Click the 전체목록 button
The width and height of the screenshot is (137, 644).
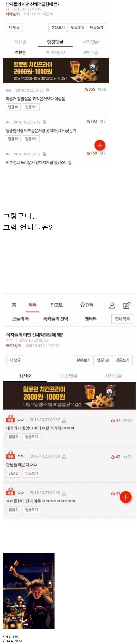[123, 319]
